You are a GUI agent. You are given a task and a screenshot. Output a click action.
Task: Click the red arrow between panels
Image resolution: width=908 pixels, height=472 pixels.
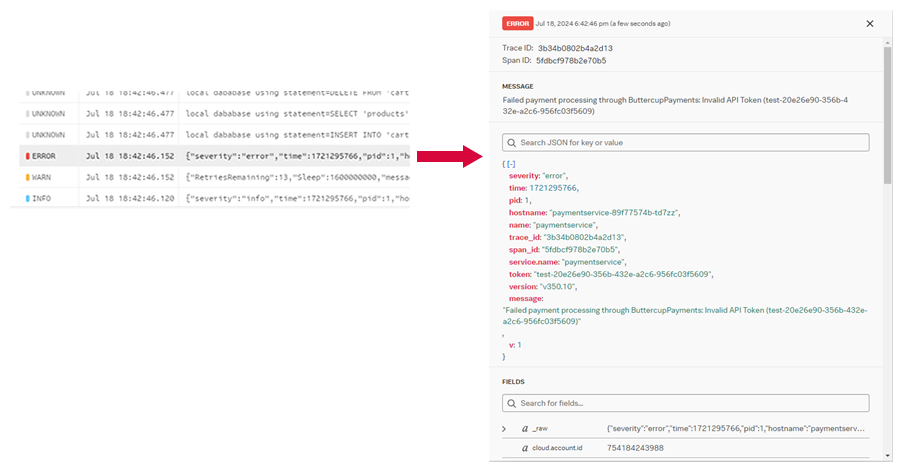(447, 156)
